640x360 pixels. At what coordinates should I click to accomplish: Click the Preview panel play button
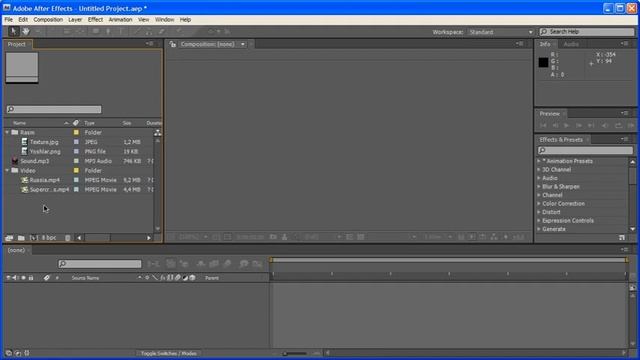pos(567,126)
